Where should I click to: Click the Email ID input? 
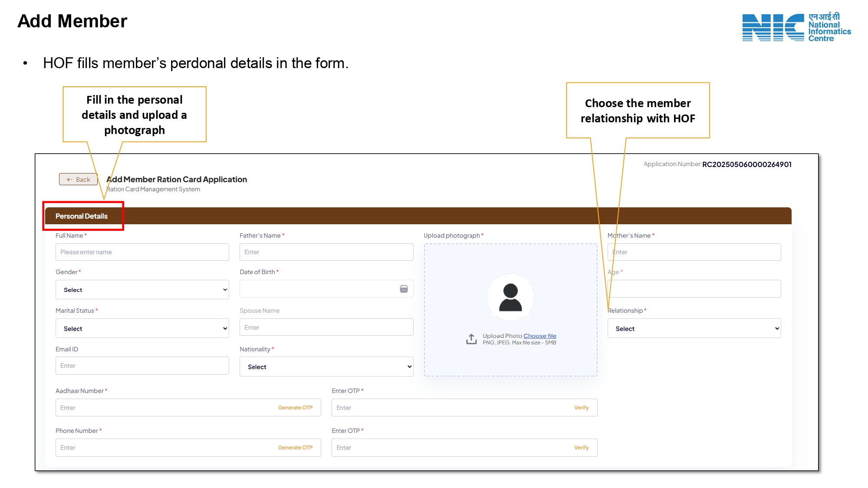pyautogui.click(x=142, y=366)
